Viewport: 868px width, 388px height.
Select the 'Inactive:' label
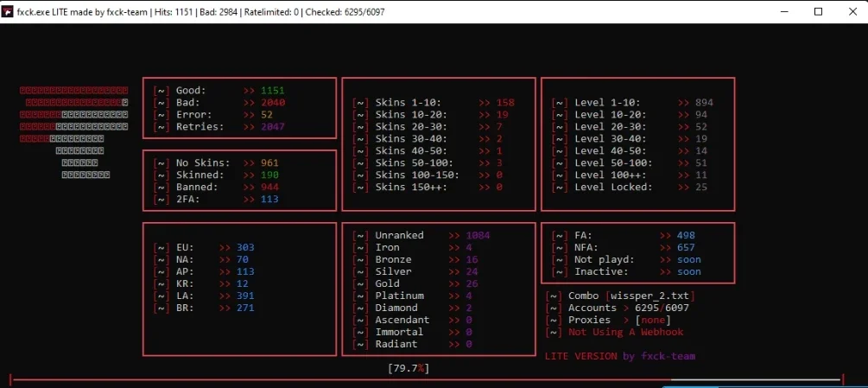[x=602, y=271]
